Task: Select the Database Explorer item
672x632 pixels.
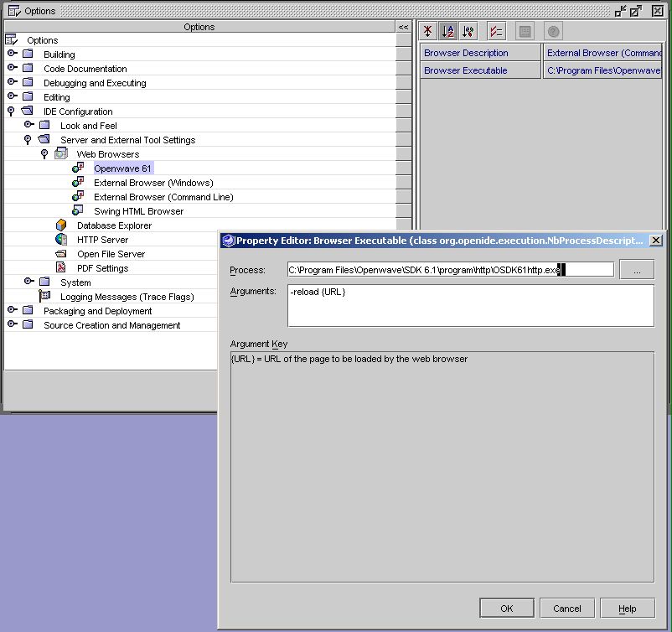Action: pos(115,225)
